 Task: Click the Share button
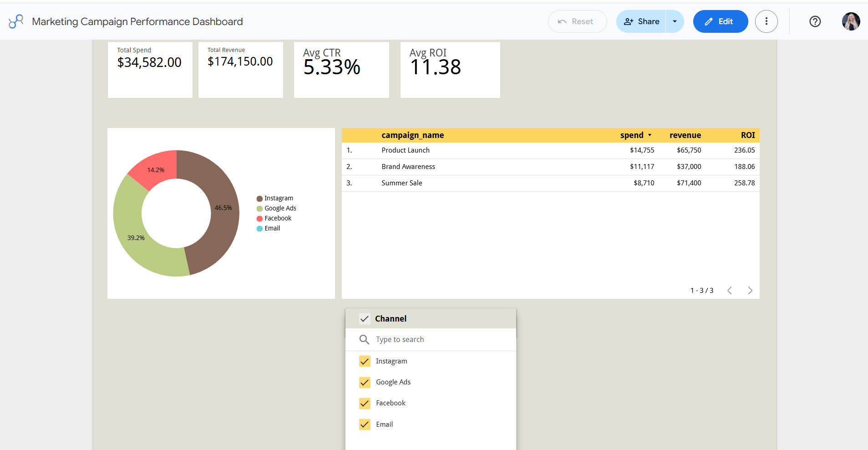point(641,21)
